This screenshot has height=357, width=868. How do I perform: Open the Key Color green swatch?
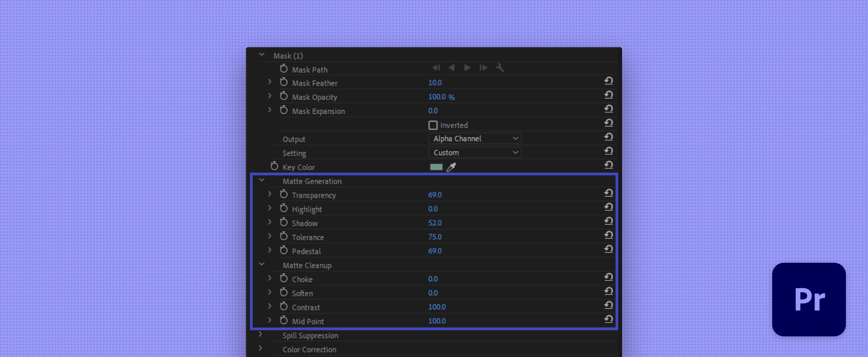[x=436, y=167]
